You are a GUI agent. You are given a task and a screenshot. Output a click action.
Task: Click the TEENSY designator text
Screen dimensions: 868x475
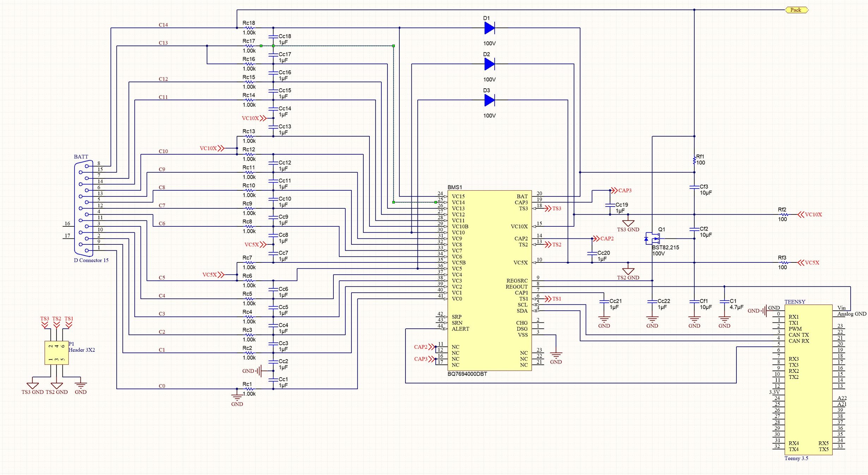click(x=795, y=302)
